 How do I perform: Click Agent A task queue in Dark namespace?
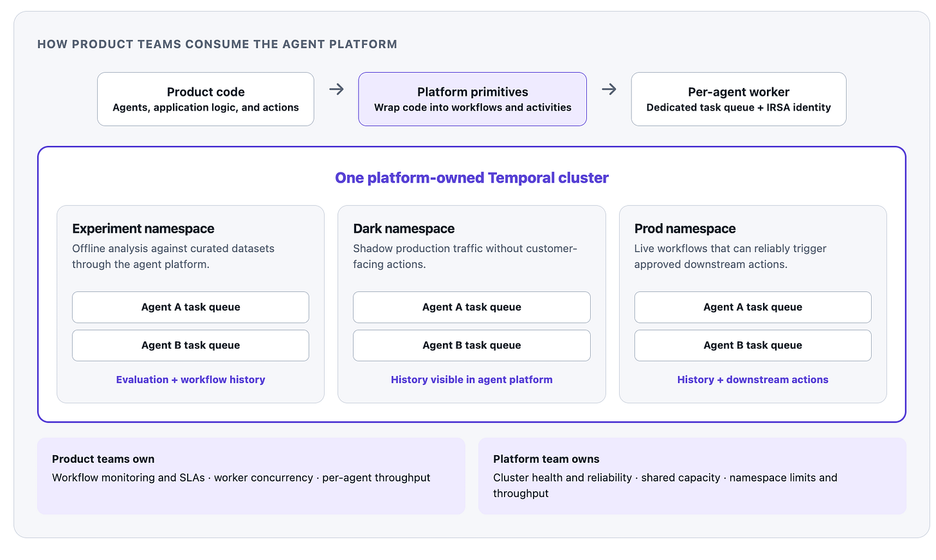pyautogui.click(x=472, y=307)
